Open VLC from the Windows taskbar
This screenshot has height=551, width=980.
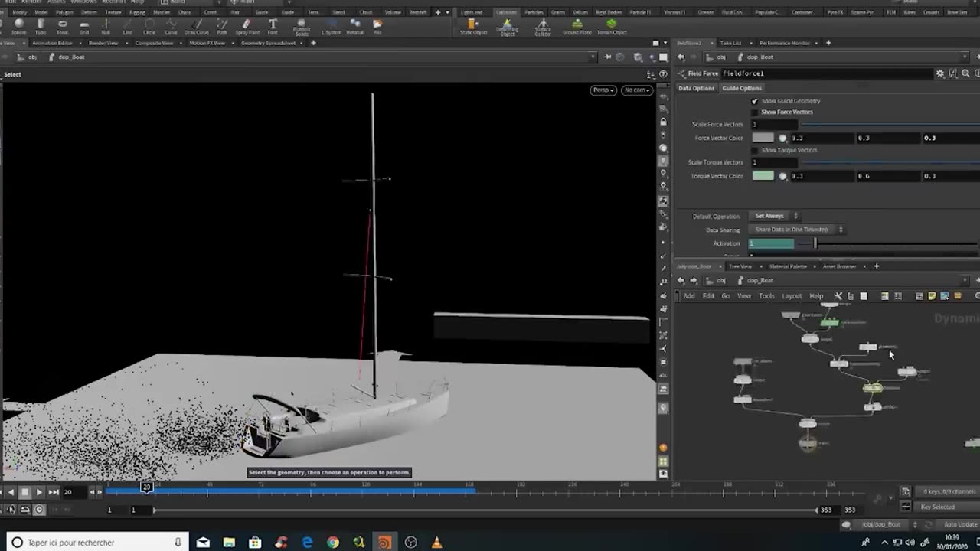click(436, 543)
